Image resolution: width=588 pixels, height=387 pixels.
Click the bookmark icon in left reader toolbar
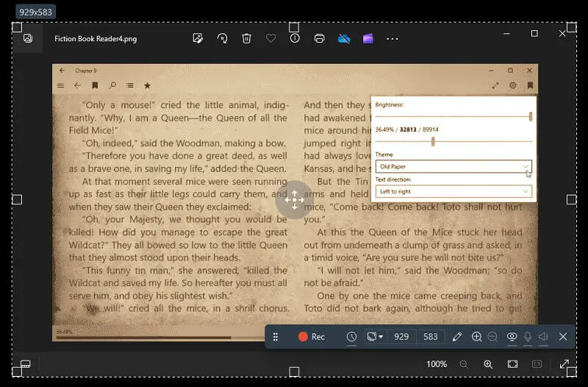(95, 85)
